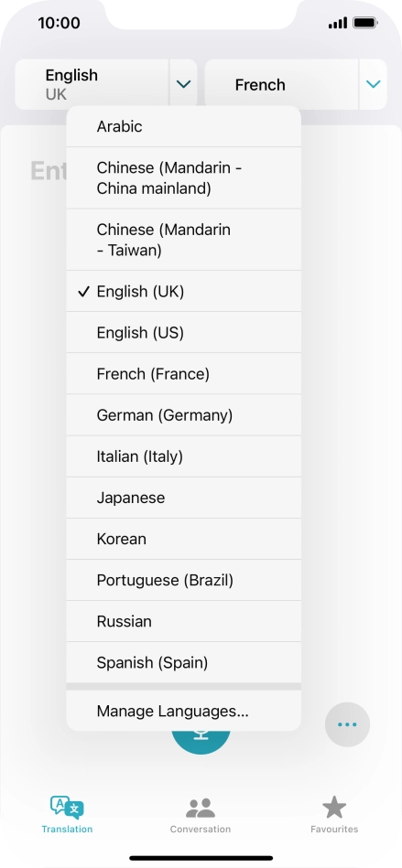Open Manage Languages…
The width and height of the screenshot is (402, 868).
[183, 711]
